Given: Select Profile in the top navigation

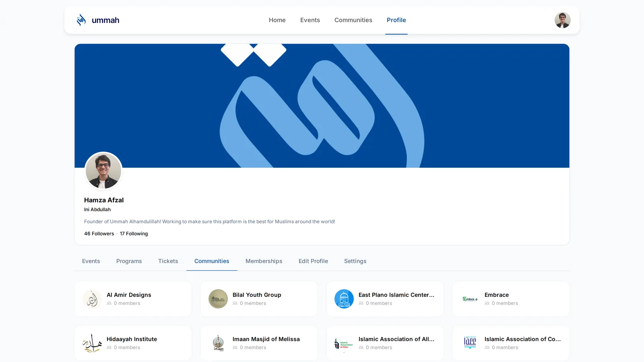Looking at the screenshot, I should pos(396,20).
